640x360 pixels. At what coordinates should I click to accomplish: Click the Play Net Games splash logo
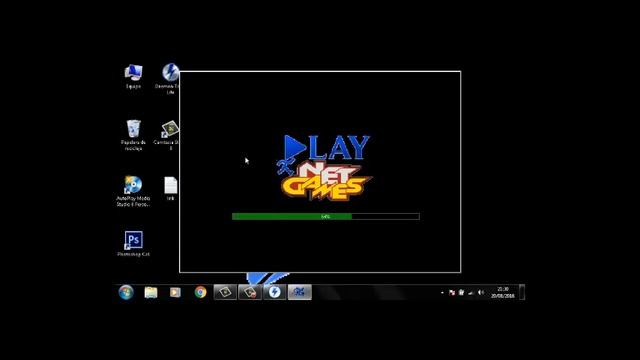[324, 167]
